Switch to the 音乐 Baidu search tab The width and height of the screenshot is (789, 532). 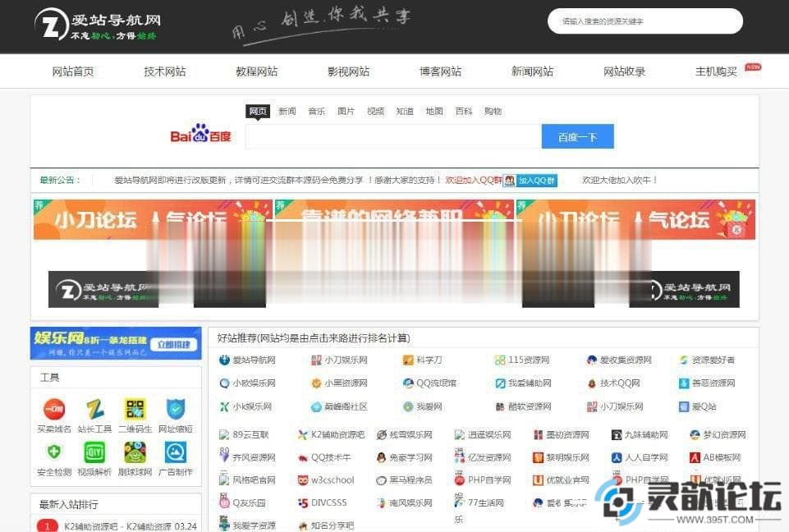[x=317, y=111]
